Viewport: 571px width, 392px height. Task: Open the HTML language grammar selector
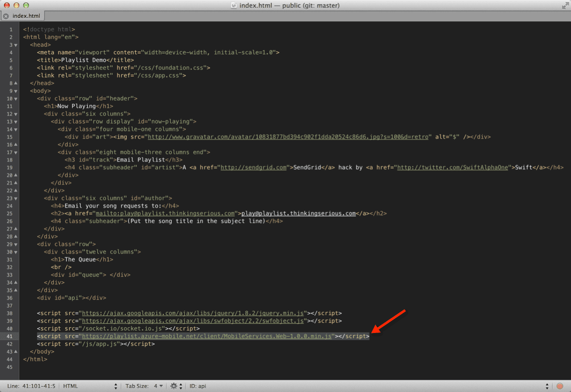[70, 385]
